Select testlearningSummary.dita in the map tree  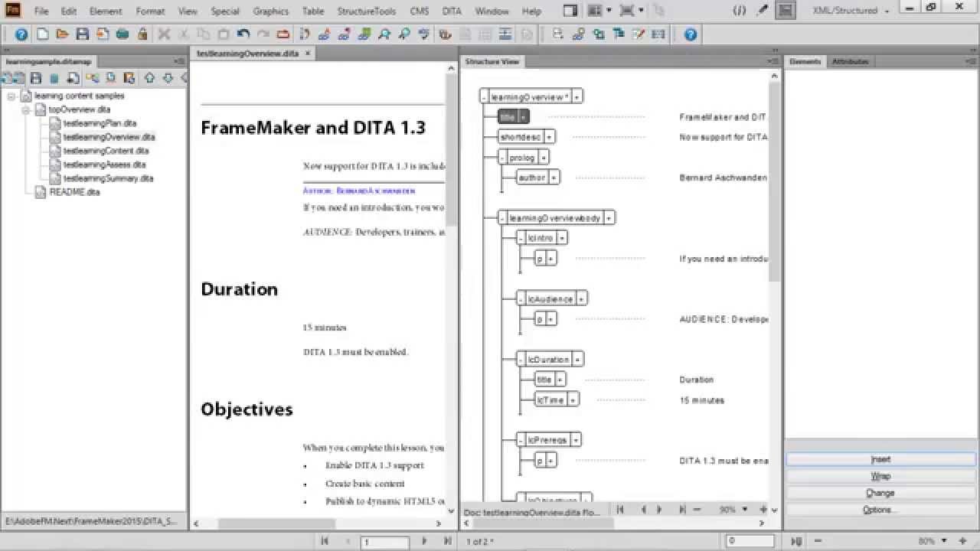(x=108, y=178)
